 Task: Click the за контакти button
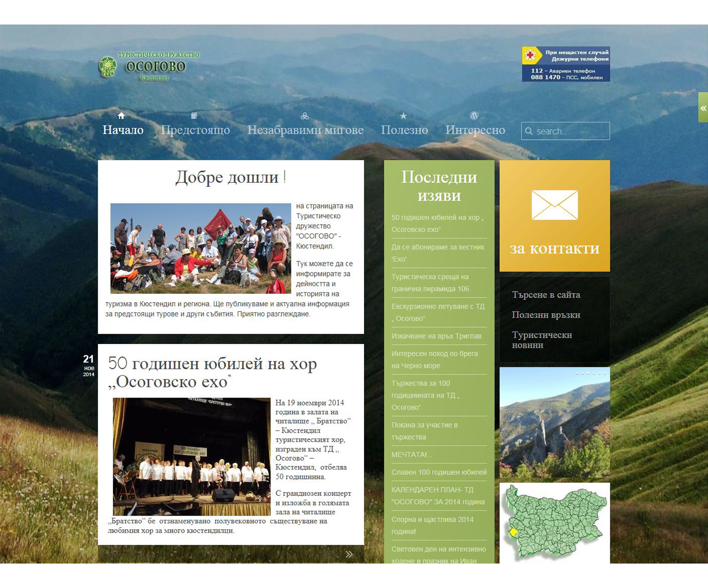pyautogui.click(x=555, y=216)
